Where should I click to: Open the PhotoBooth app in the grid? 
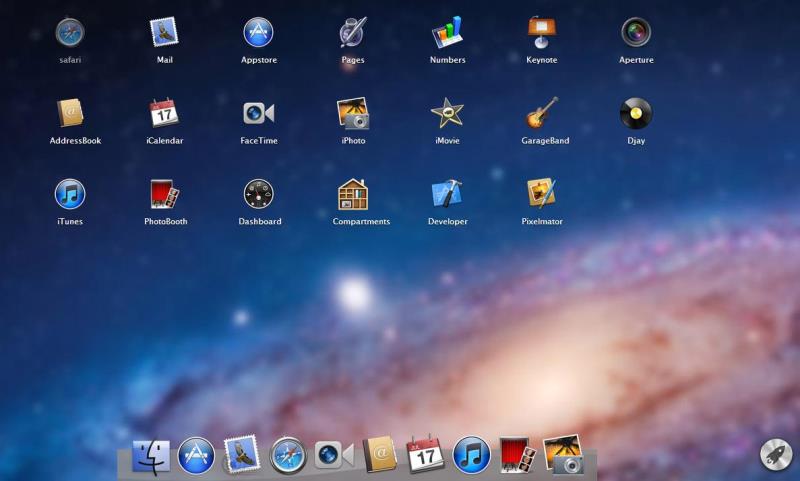tap(164, 194)
